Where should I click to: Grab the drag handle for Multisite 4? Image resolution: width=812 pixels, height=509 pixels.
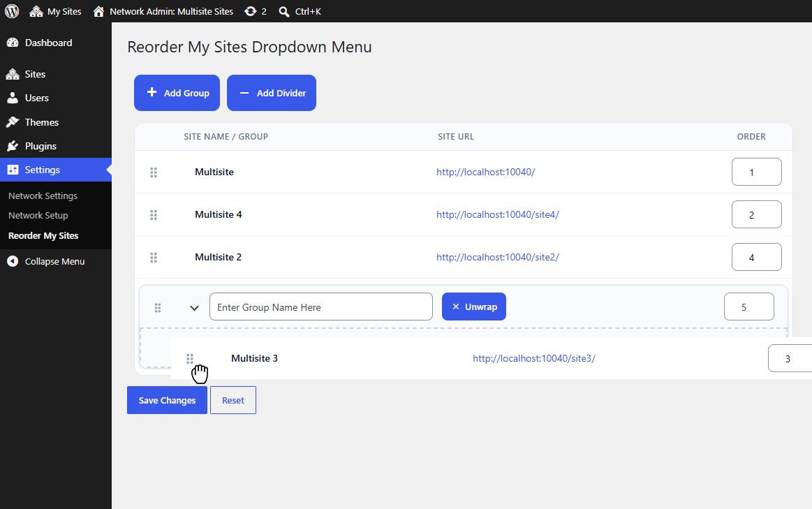pyautogui.click(x=154, y=215)
